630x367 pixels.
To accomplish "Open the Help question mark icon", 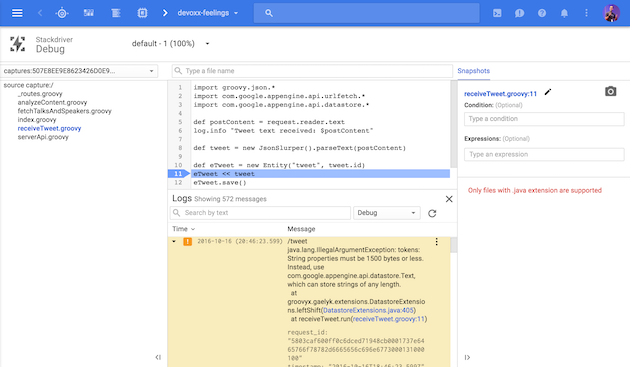I will [542, 13].
